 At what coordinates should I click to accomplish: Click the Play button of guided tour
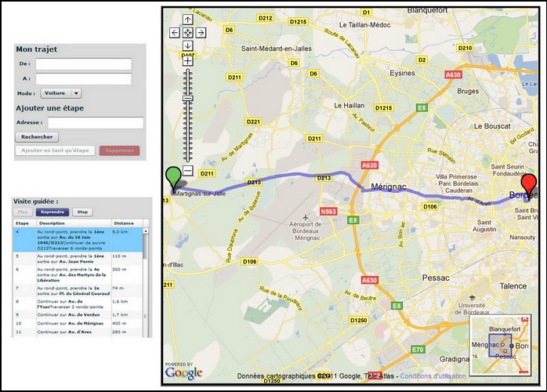click(23, 212)
